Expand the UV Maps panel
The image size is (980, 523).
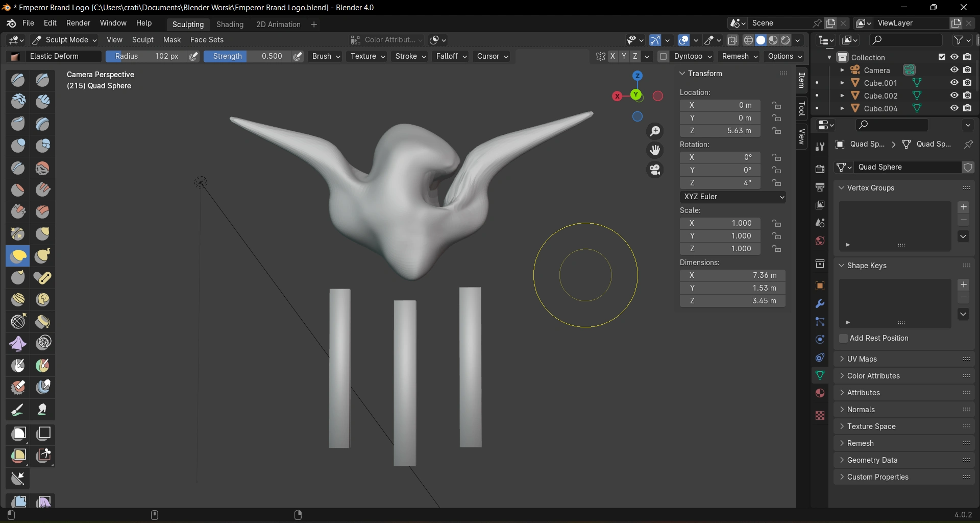[x=862, y=359]
